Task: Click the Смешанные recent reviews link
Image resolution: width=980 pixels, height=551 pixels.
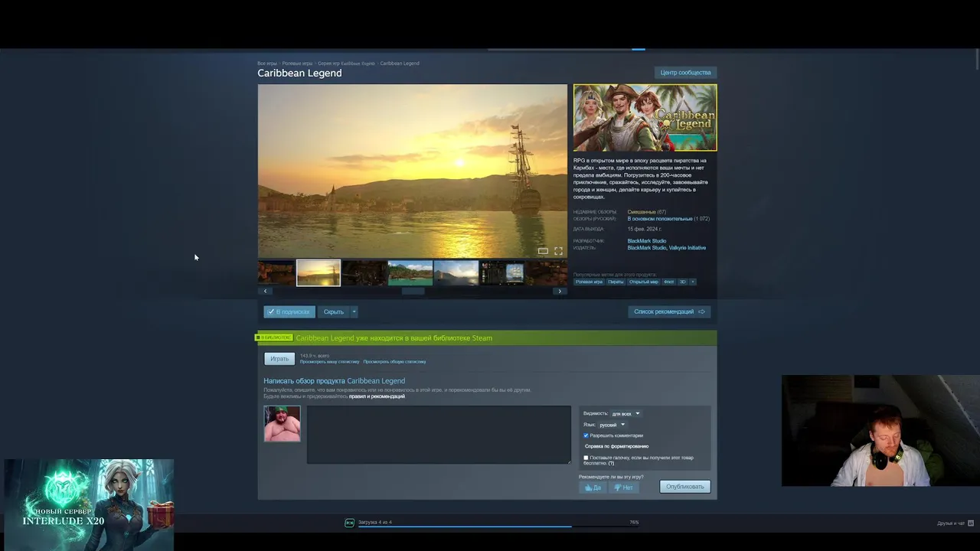Action: [x=642, y=212]
